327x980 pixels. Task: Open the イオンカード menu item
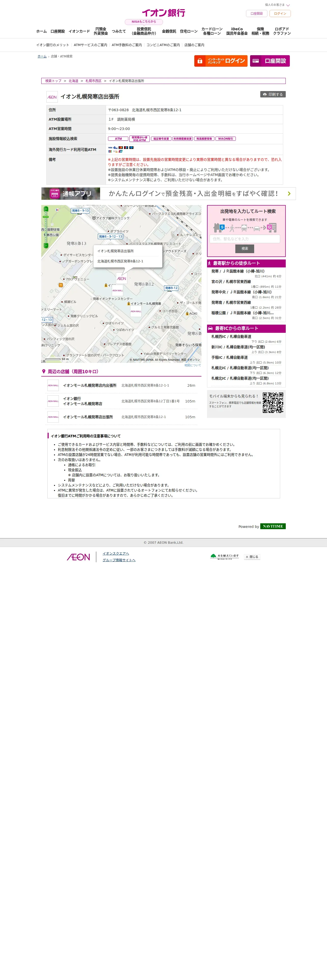(79, 31)
